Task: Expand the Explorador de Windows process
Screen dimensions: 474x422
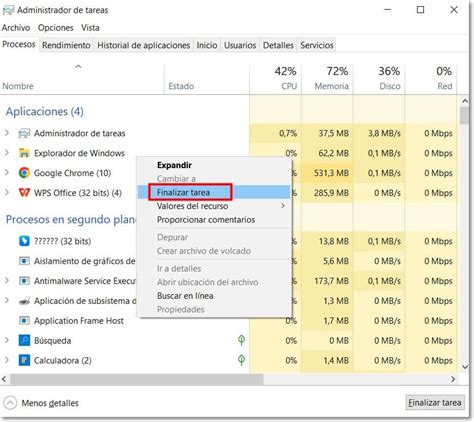Action: (x=7, y=153)
